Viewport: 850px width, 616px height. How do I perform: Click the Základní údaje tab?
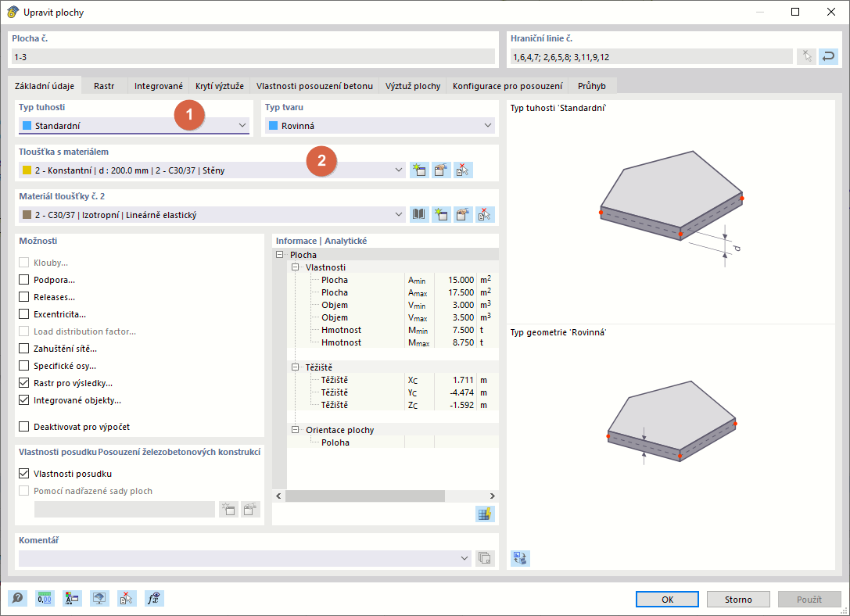click(x=45, y=86)
